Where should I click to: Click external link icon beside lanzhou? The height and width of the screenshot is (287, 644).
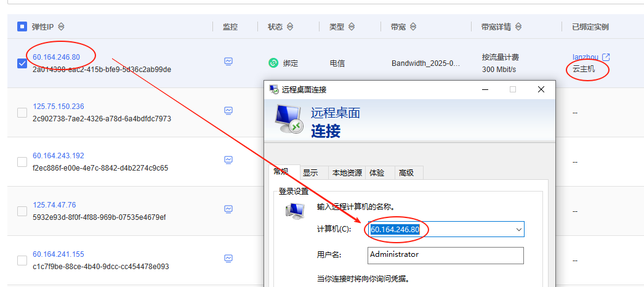tap(606, 57)
